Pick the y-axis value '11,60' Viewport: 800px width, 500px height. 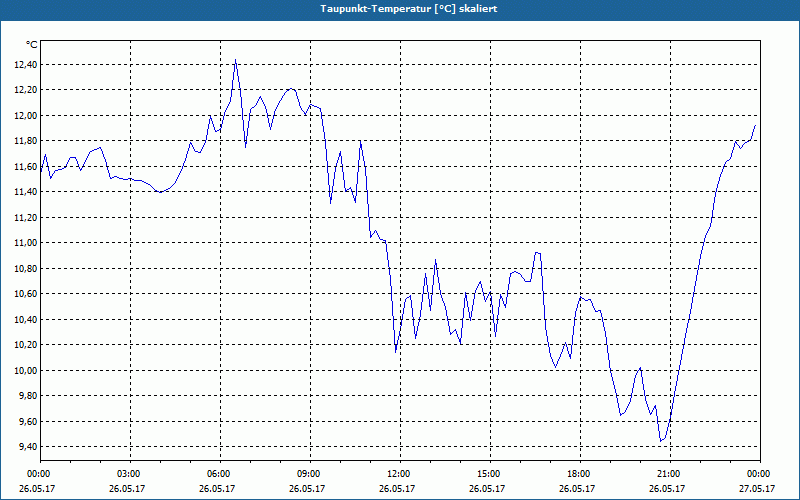27,166
